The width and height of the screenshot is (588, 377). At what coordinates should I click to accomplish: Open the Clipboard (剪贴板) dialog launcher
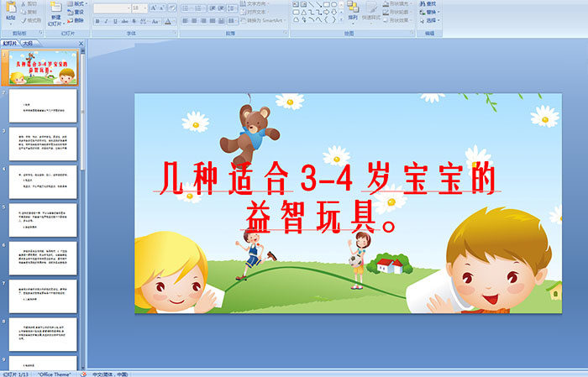click(x=40, y=34)
